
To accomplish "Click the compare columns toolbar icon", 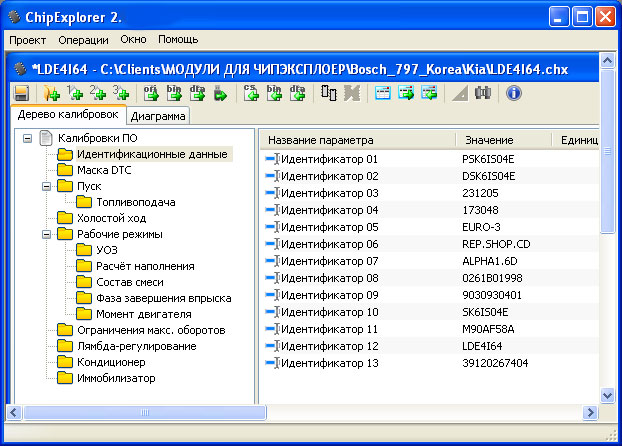I will [x=329, y=93].
